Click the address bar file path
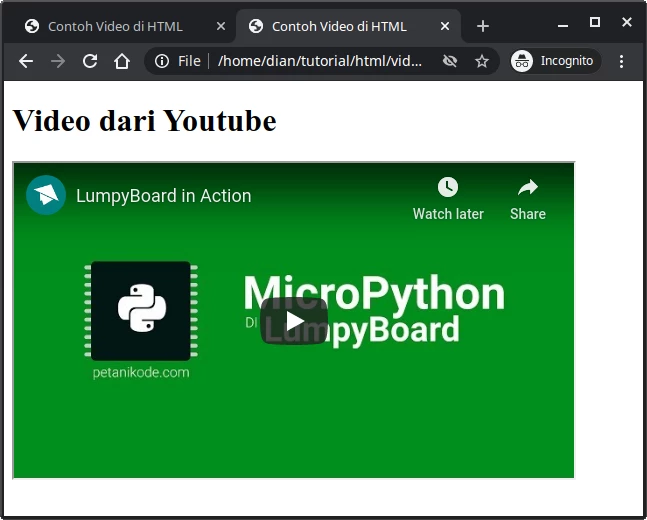The height and width of the screenshot is (520, 647). click(x=320, y=61)
